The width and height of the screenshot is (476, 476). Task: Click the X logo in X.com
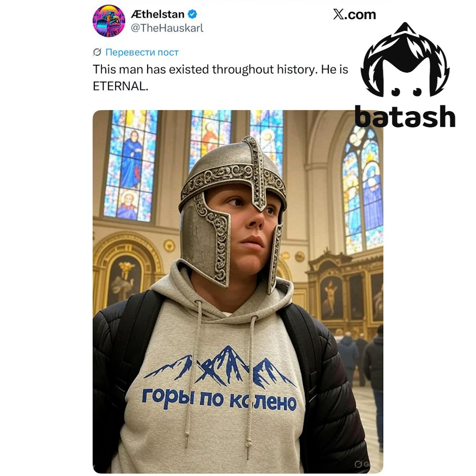338,14
